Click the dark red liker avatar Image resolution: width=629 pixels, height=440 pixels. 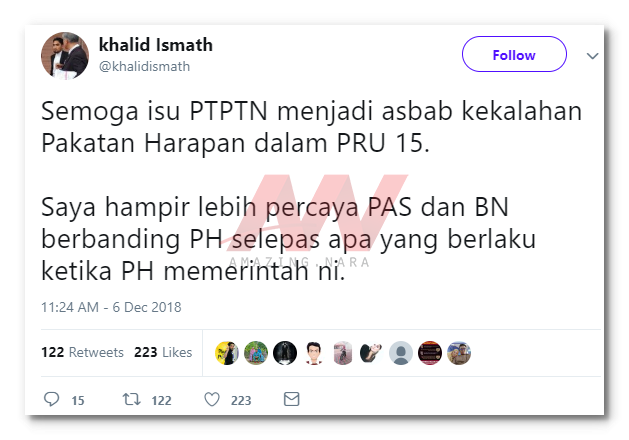[x=430, y=353]
